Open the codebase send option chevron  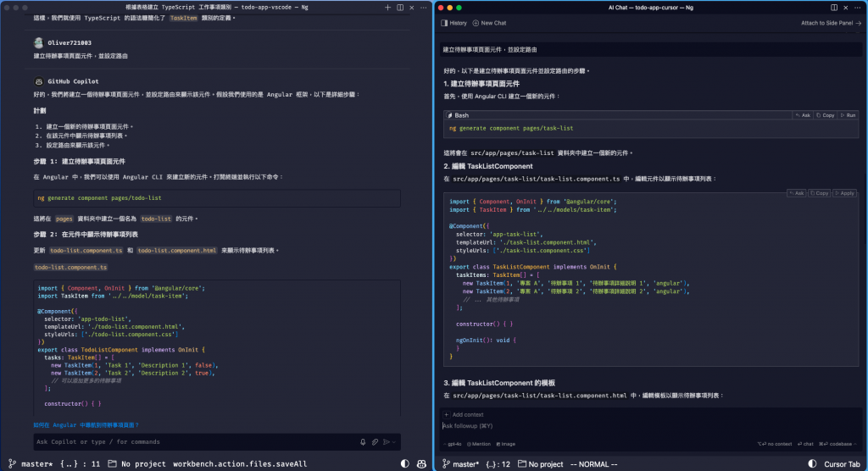click(x=855, y=444)
